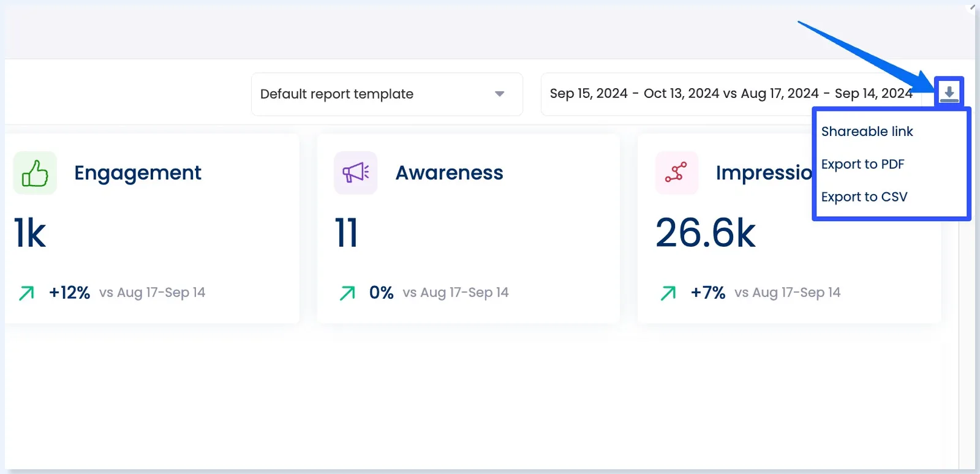The width and height of the screenshot is (980, 474).
Task: Click Engagement green trend arrow
Action: tap(26, 293)
